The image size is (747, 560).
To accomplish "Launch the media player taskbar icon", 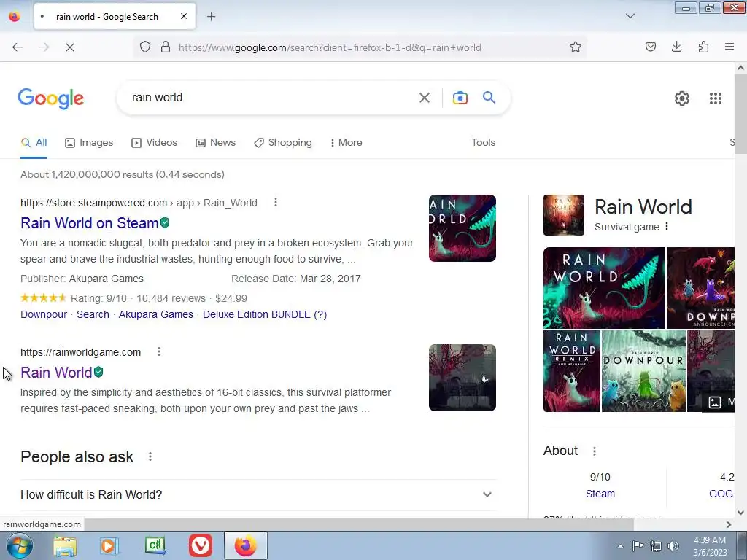I will coord(109,545).
